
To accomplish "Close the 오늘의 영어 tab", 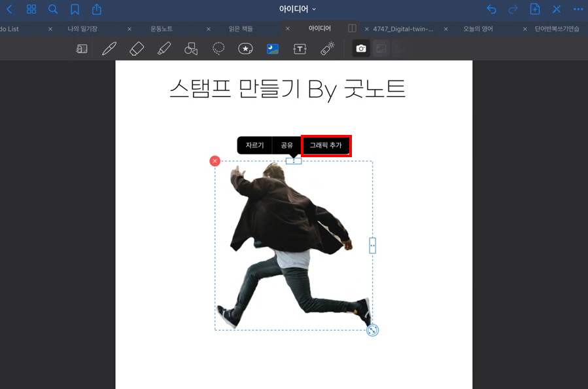I will pyautogui.click(x=446, y=29).
